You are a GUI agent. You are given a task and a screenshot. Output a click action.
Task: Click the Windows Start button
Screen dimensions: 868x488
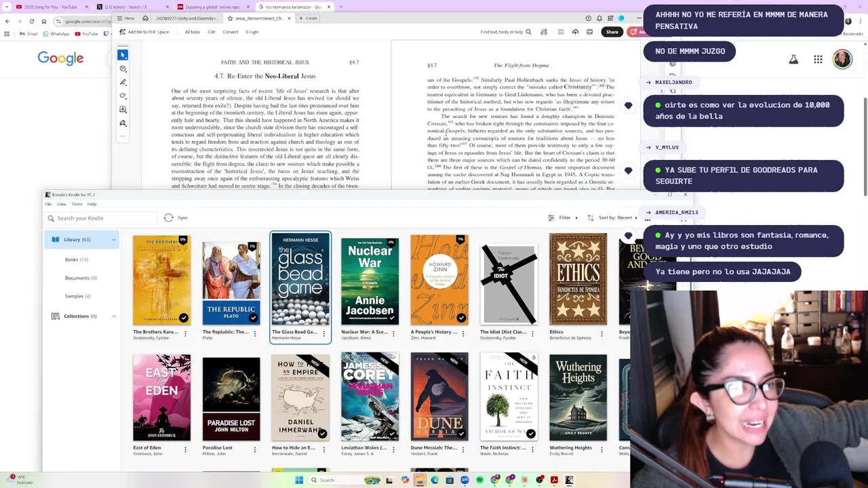click(x=299, y=480)
